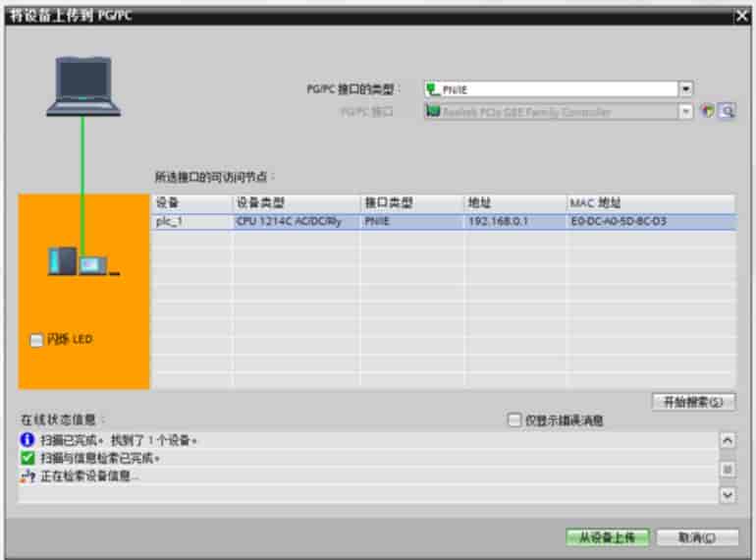Click the 192.168.0.1 address cell
The image size is (756, 560).
pos(515,221)
